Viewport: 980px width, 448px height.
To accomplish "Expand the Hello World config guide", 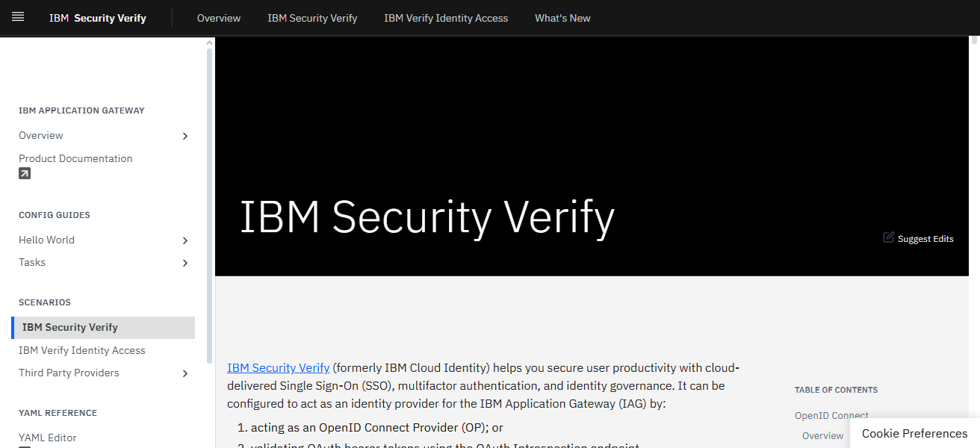I will point(184,240).
